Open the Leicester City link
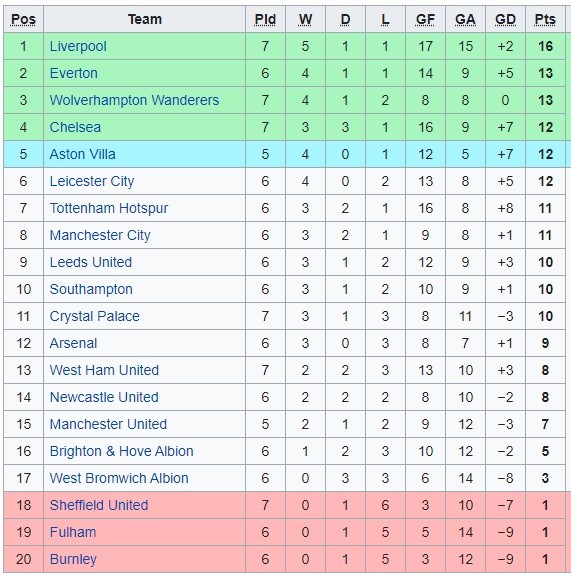This screenshot has width=571, height=580. [92, 181]
